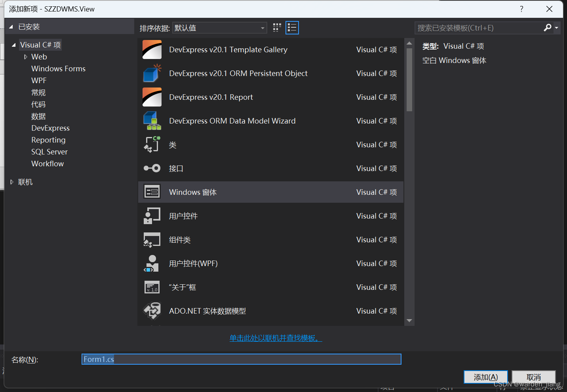Select DevExpress ORM Data Model Wizard text
The height and width of the screenshot is (392, 567).
click(232, 121)
